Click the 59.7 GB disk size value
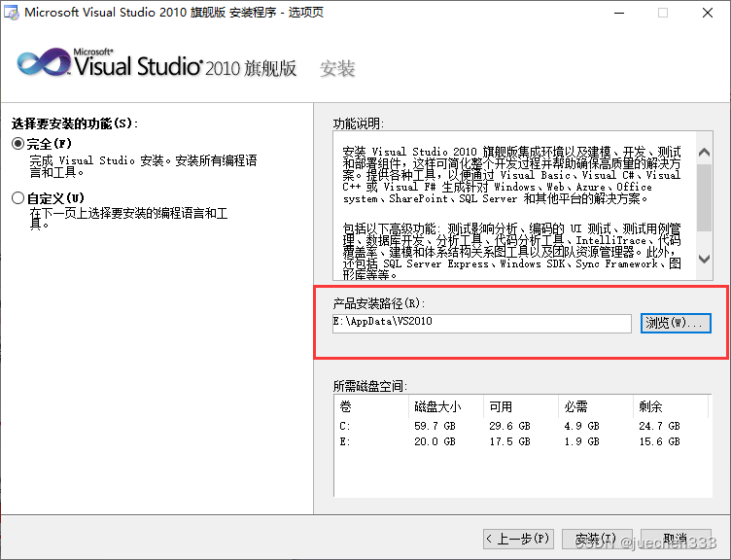Image resolution: width=731 pixels, height=560 pixels. tap(435, 426)
